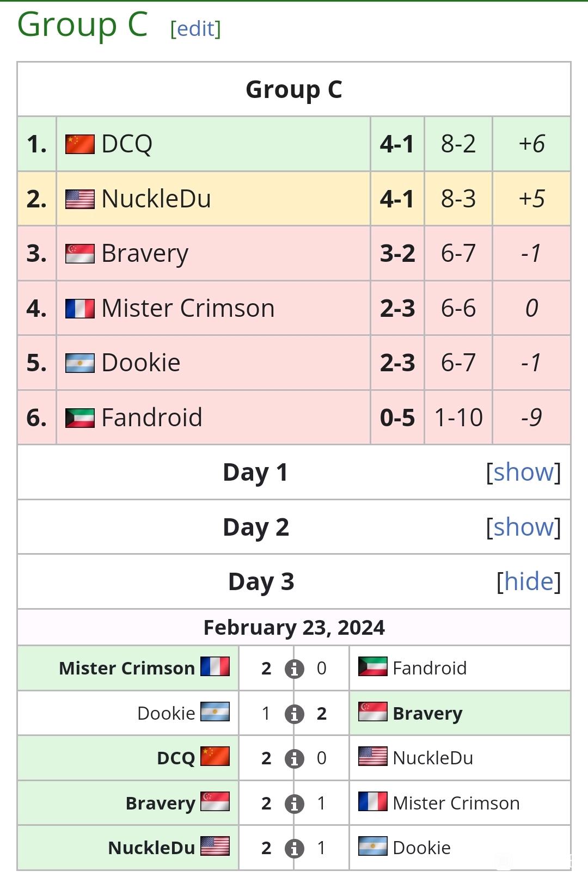Click info icon for NuckleDu vs Dookie

pyautogui.click(x=294, y=848)
